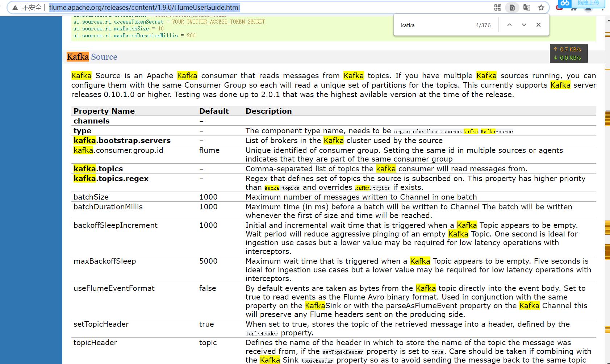Click the not-secure warning triangle icon

(15, 8)
